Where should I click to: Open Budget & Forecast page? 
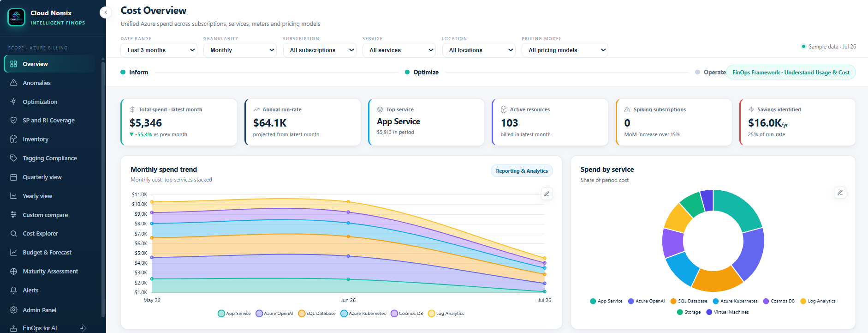click(49, 252)
